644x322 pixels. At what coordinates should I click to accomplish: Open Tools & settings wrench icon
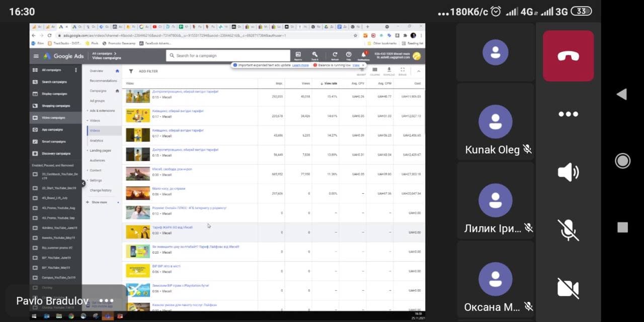pyautogui.click(x=315, y=55)
